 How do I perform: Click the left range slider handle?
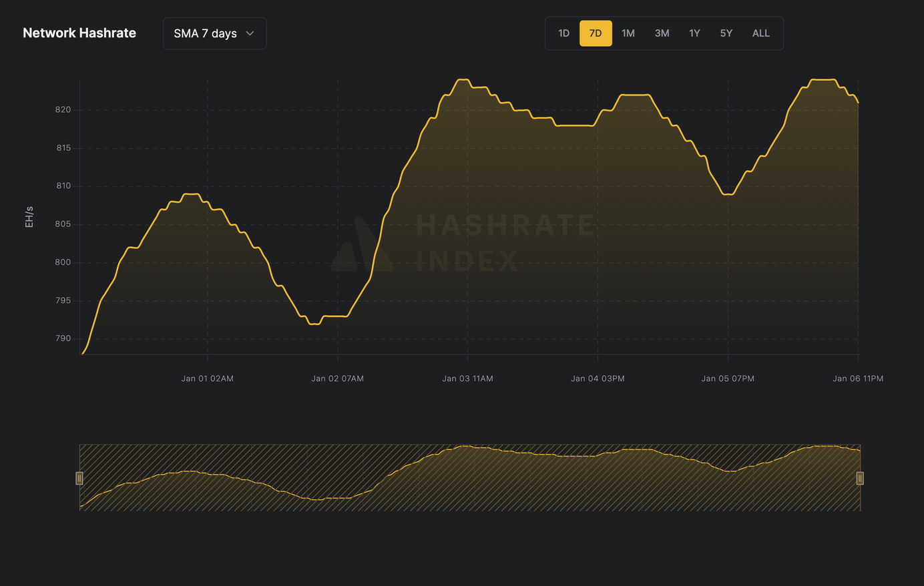[79, 478]
